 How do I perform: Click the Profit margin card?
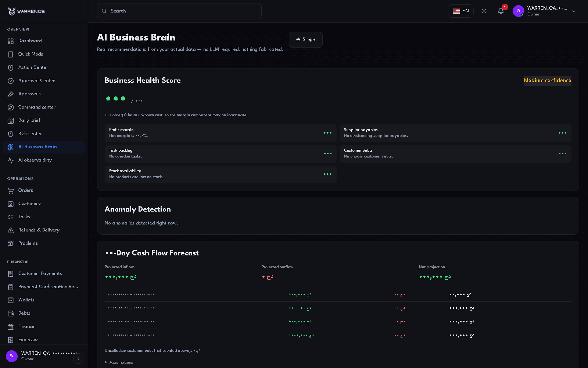pyautogui.click(x=220, y=133)
